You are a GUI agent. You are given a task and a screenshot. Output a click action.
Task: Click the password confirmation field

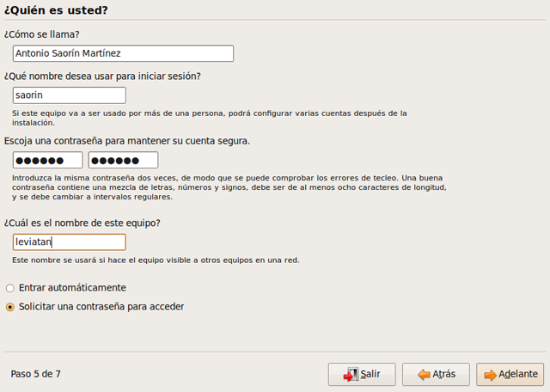click(123, 161)
